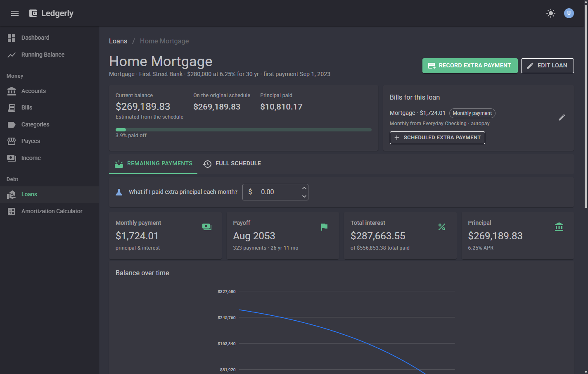Add a Scheduled Extra Payment
This screenshot has width=588, height=374.
[x=437, y=138]
